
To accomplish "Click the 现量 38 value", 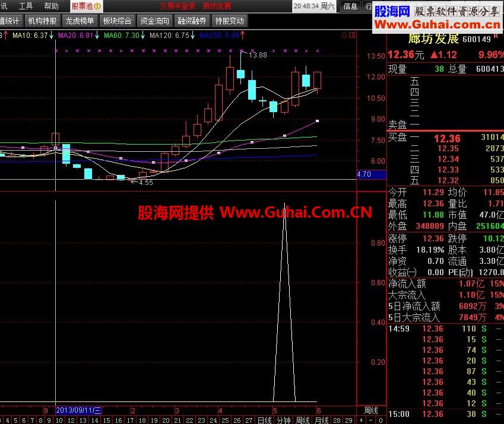I will pyautogui.click(x=439, y=69).
